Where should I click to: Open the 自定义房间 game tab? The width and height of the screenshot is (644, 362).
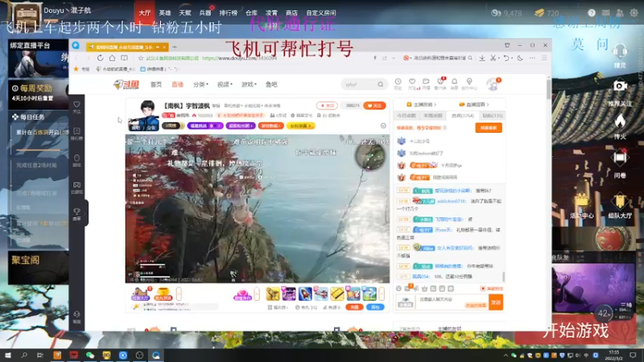[x=320, y=13]
